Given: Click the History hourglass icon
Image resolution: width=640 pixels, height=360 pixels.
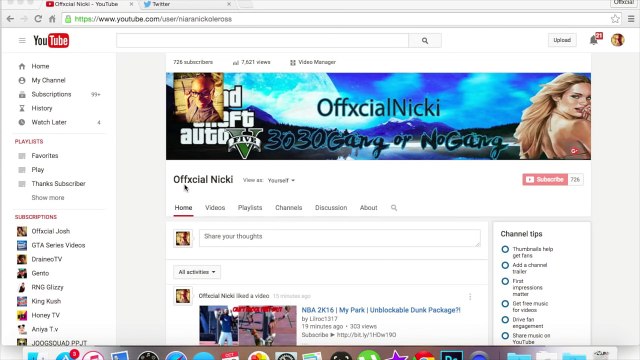Looking at the screenshot, I should [x=22, y=108].
